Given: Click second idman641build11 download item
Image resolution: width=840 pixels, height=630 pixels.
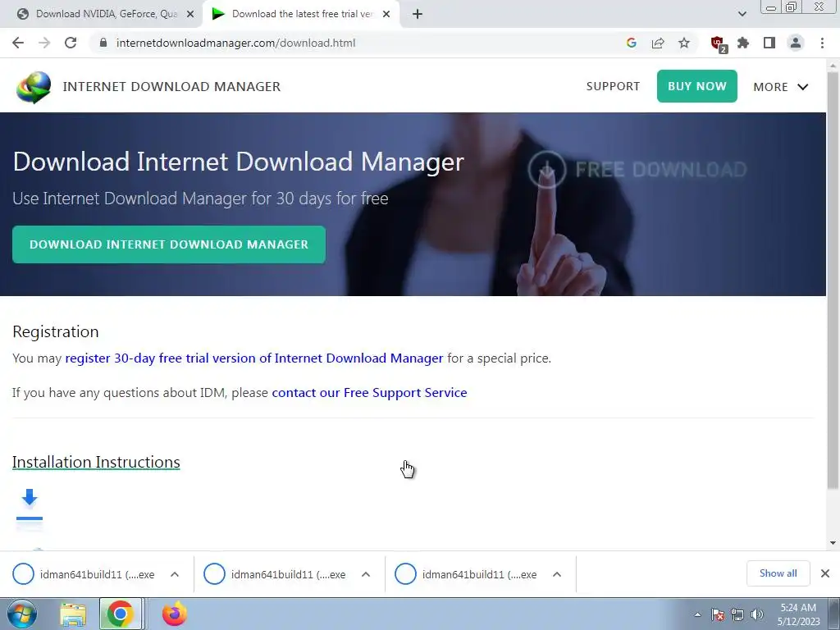Looking at the screenshot, I should coord(279,574).
